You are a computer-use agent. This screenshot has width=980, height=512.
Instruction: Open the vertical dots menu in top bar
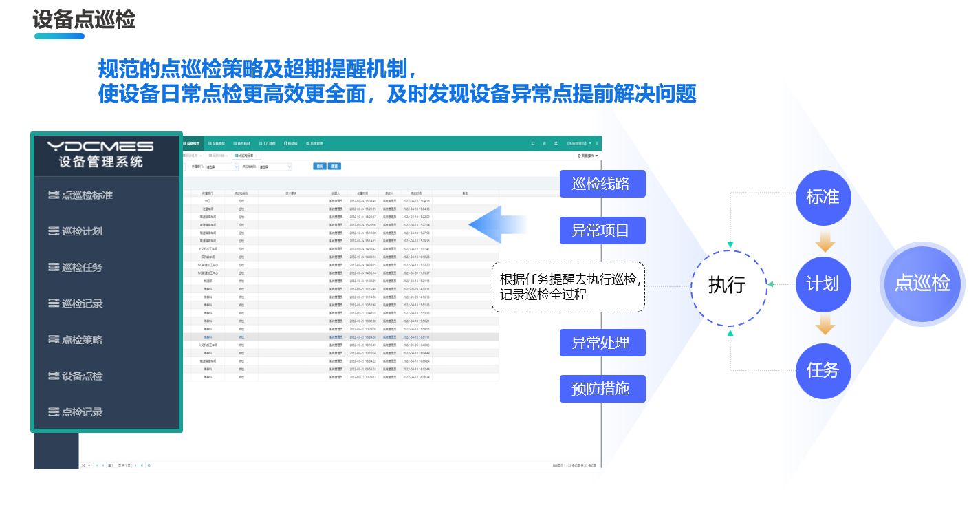pyautogui.click(x=597, y=143)
